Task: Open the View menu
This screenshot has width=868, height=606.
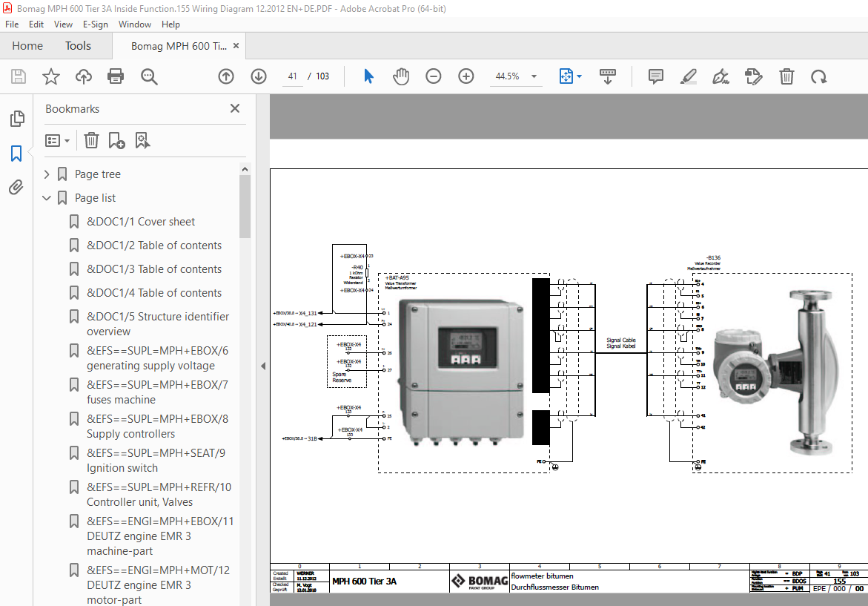Action: pyautogui.click(x=63, y=24)
